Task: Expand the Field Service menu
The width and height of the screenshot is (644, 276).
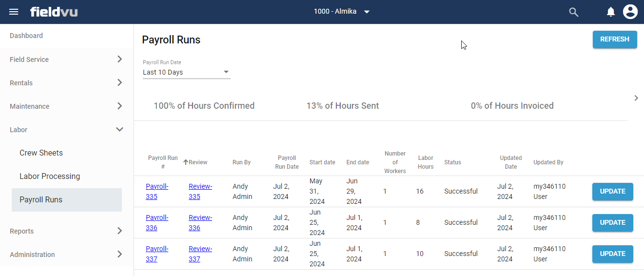Action: [x=119, y=59]
